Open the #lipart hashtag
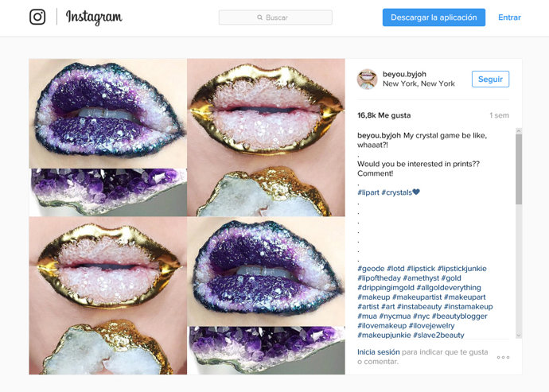The height and width of the screenshot is (392, 549). click(x=368, y=192)
